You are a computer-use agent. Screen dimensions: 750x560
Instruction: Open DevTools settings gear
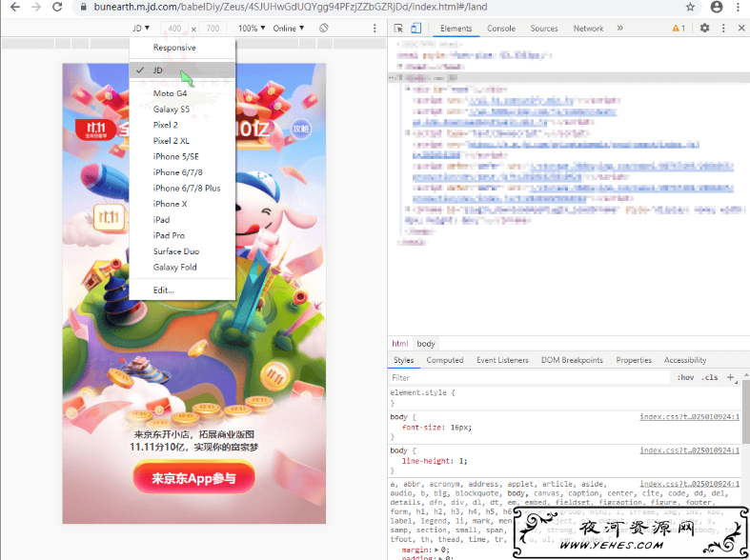(704, 29)
